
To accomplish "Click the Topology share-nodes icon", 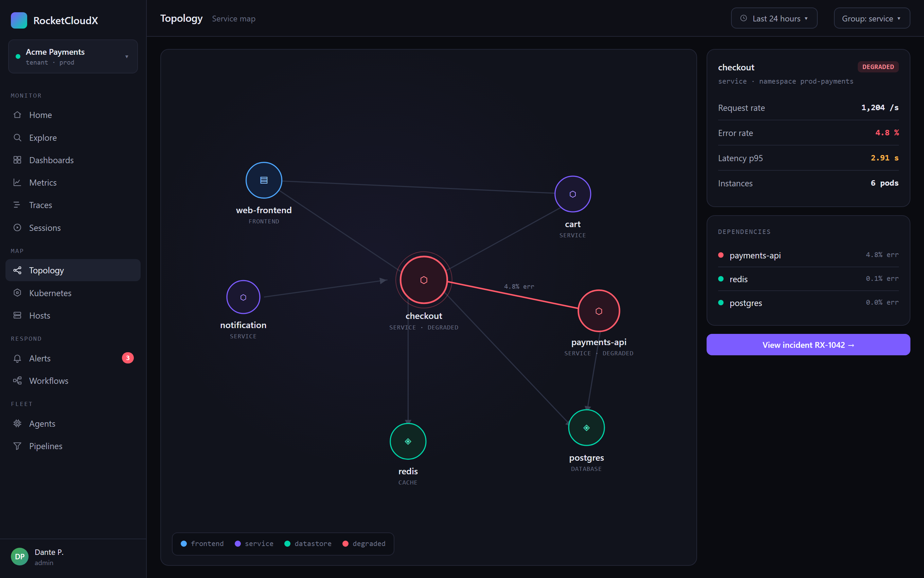I will [x=17, y=270].
